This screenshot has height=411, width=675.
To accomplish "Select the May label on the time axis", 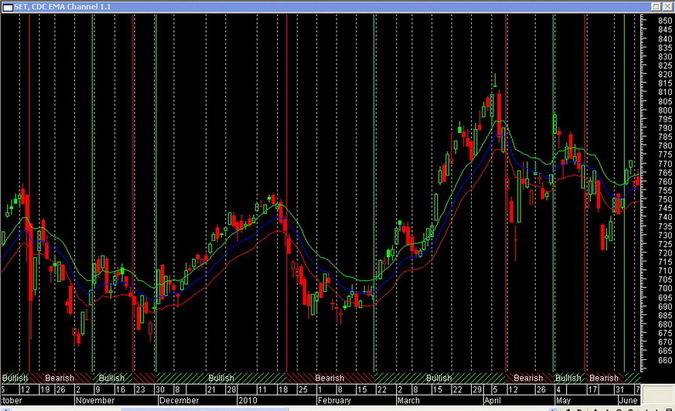I will click(x=562, y=399).
